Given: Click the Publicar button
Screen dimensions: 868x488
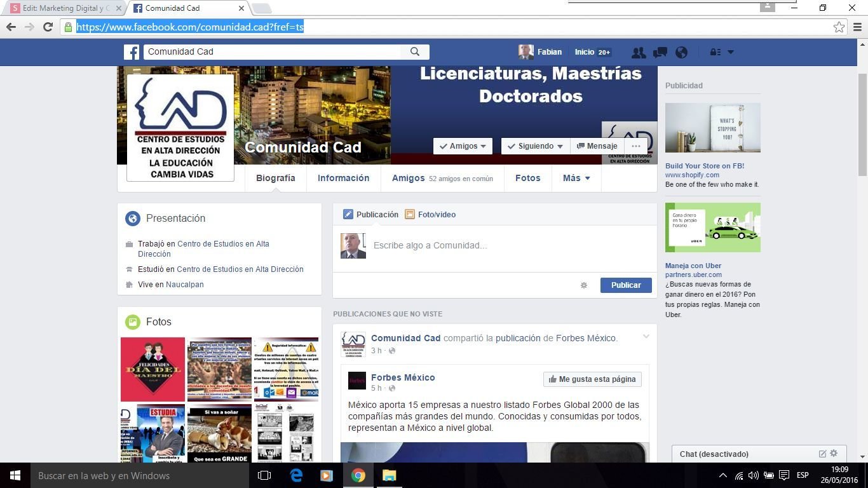Looking at the screenshot, I should (x=626, y=285).
